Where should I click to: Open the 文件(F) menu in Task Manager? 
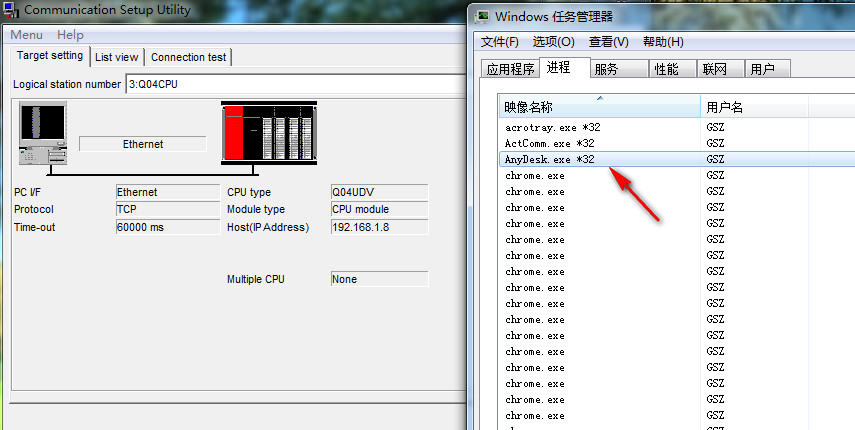pos(500,42)
